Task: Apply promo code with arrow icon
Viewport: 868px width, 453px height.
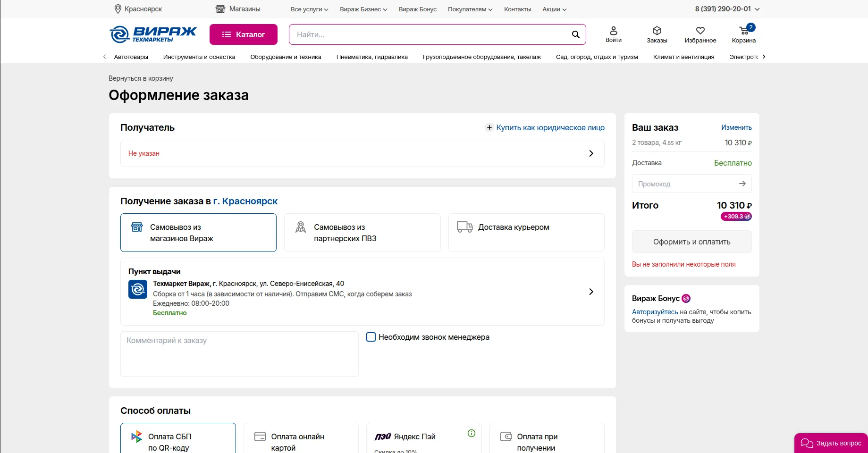Action: click(x=742, y=184)
